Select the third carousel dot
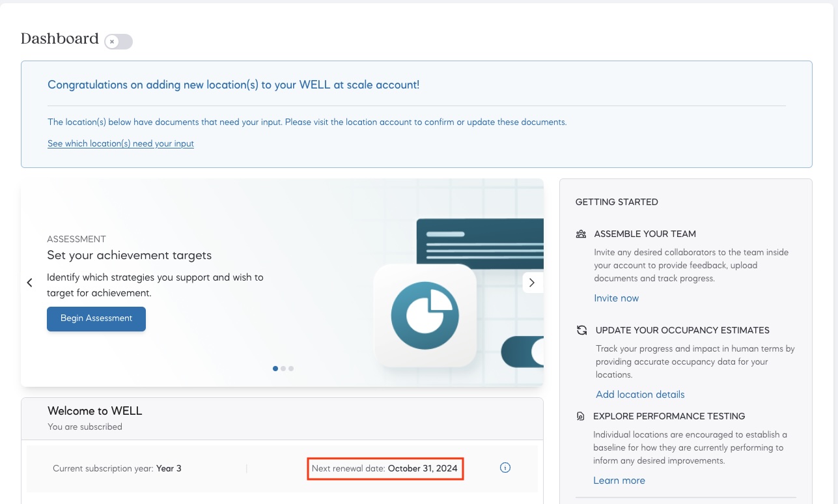This screenshot has height=504, width=838. pyautogui.click(x=291, y=369)
